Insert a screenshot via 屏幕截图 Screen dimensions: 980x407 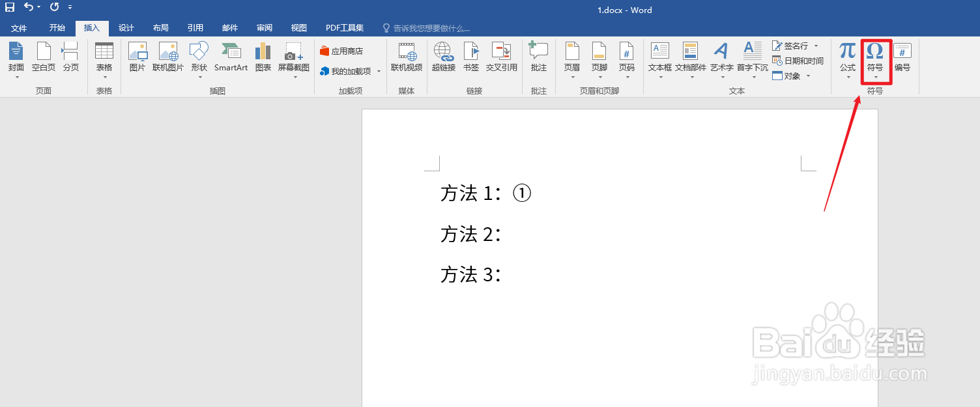[293, 60]
